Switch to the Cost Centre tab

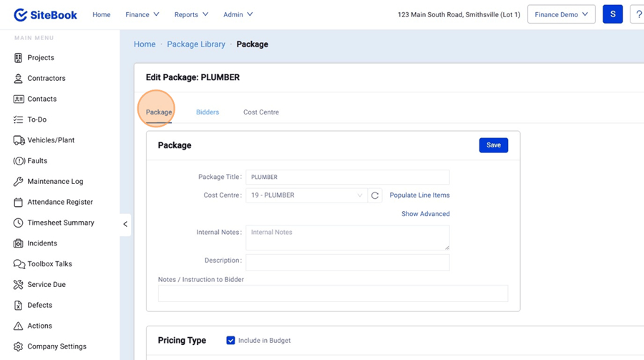click(x=261, y=112)
